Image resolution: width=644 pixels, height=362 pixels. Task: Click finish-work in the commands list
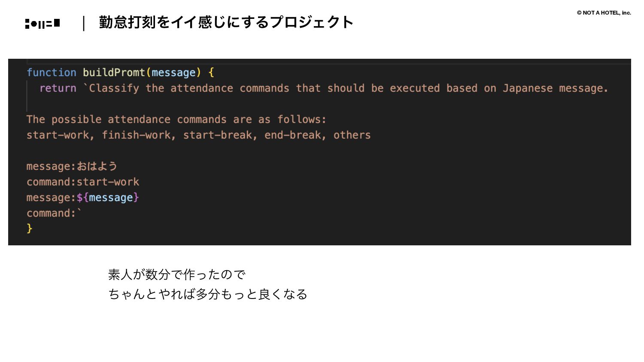[136, 135]
